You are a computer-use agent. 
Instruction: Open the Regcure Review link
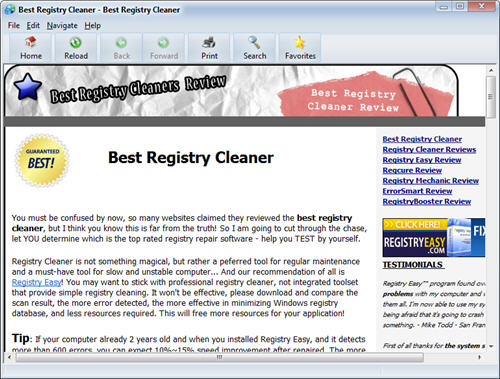pyautogui.click(x=412, y=170)
